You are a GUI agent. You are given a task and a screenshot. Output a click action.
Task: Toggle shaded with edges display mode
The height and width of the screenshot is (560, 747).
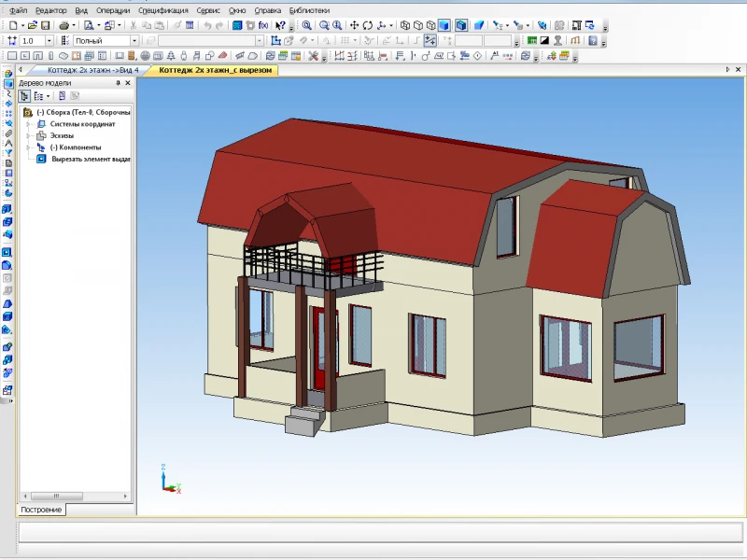click(x=460, y=25)
